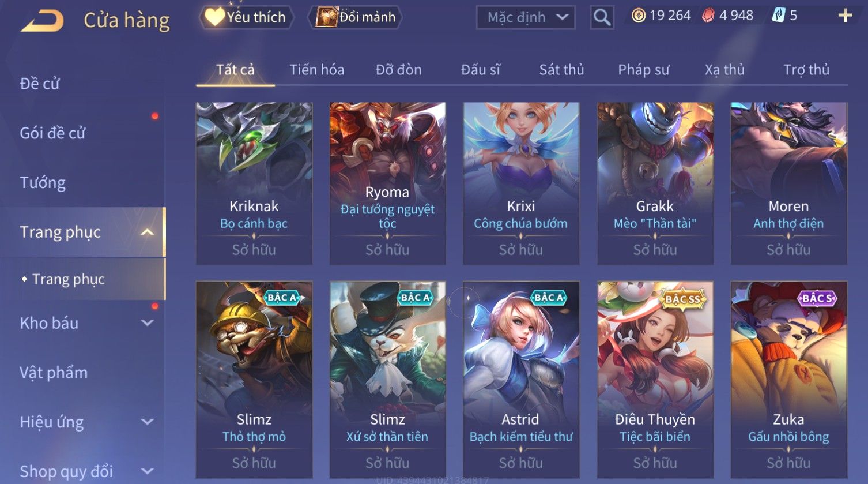Viewport: 868px width, 484px height.
Task: Open Gói đề cử in sidebar
Action: (52, 133)
